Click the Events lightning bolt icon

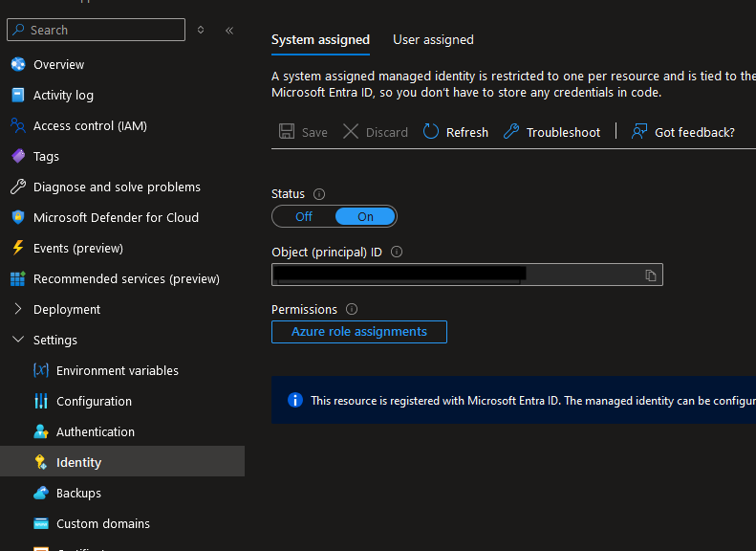click(x=17, y=248)
